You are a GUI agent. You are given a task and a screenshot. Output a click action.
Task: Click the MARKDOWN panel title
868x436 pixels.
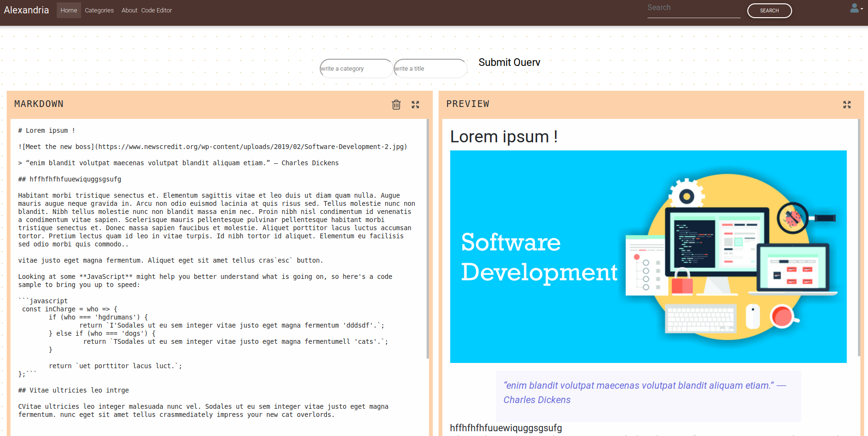coord(39,104)
